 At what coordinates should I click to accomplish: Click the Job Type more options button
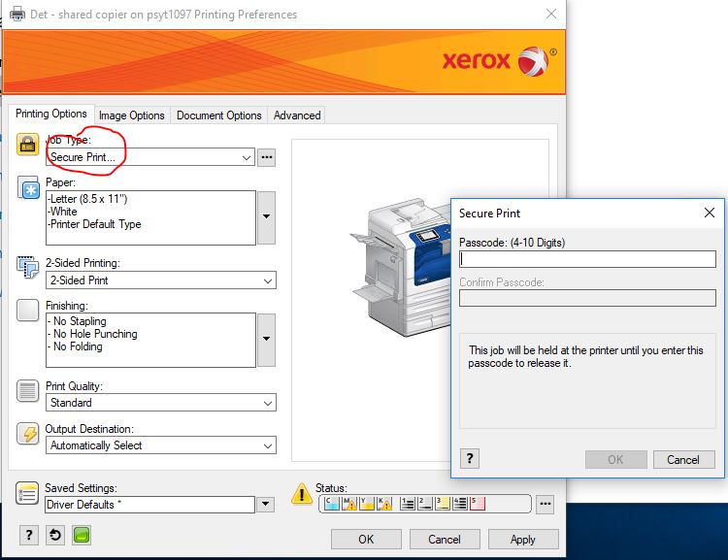267,157
